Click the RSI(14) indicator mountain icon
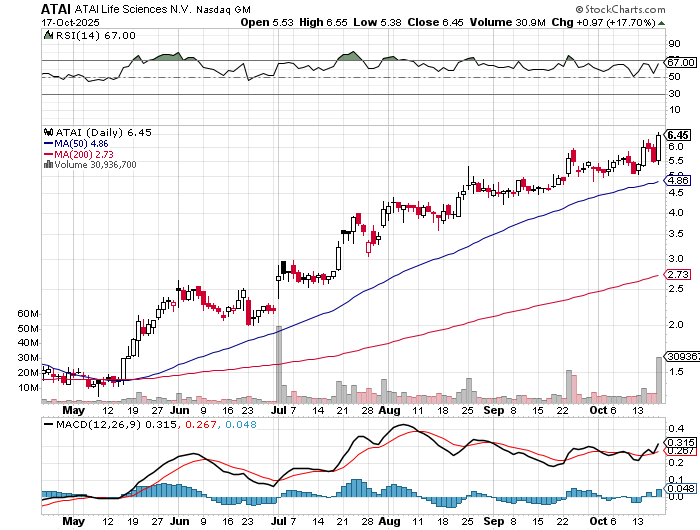Screen dimensions: 700x530 (x=48, y=35)
